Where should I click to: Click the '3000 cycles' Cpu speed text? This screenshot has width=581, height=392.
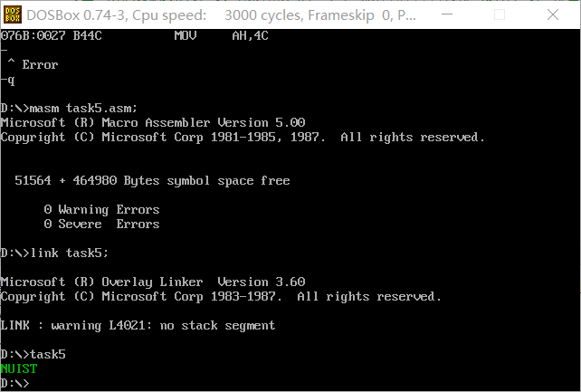(x=264, y=15)
